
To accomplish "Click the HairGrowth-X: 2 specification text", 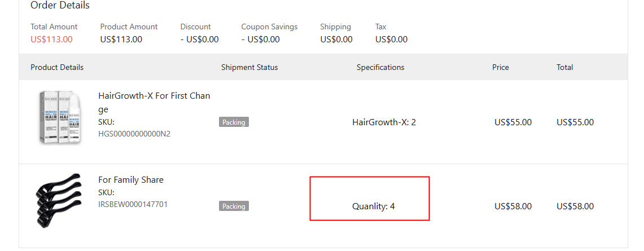I will click(x=384, y=122).
